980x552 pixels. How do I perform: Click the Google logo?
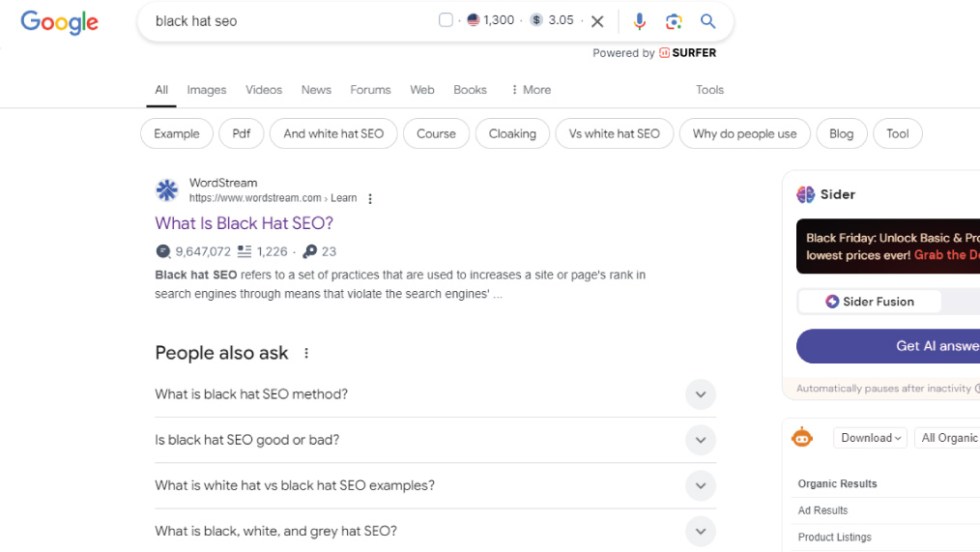(59, 22)
